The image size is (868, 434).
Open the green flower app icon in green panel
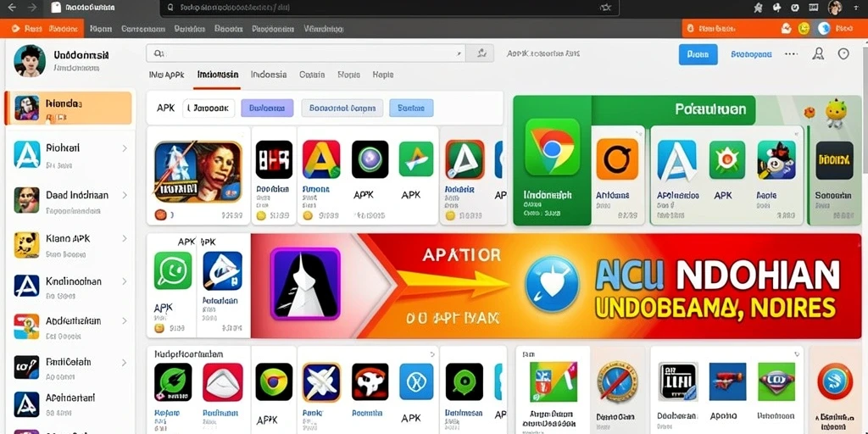727,159
